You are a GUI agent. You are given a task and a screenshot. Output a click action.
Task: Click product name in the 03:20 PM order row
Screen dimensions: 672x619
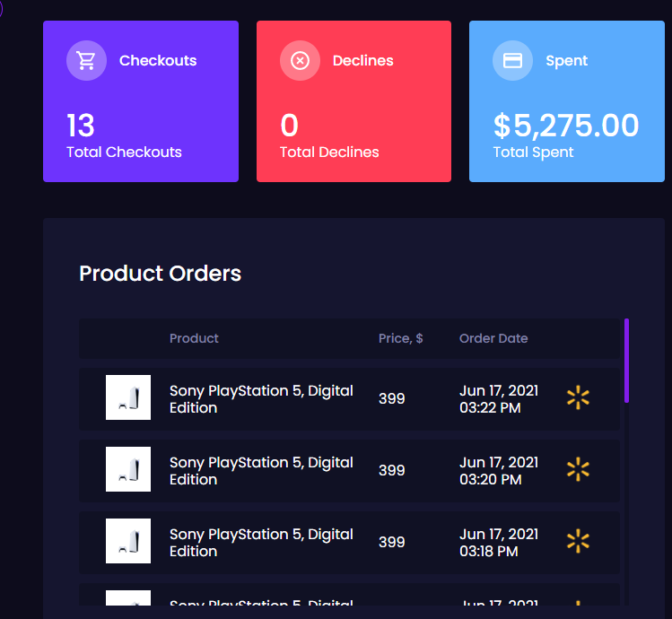pyautogui.click(x=261, y=470)
